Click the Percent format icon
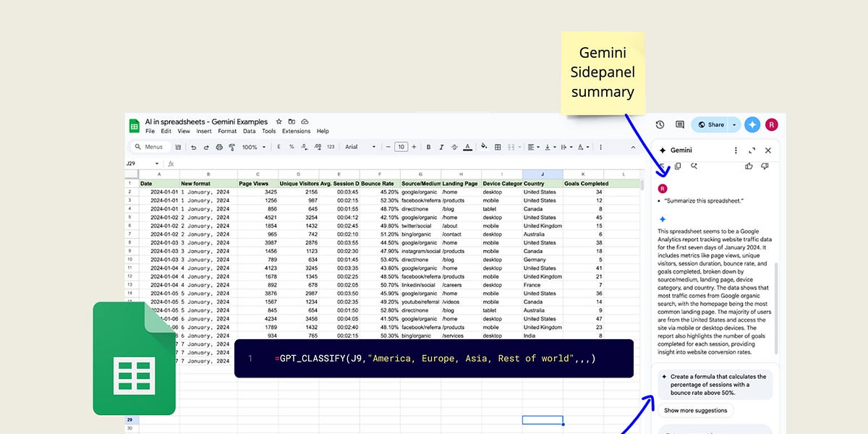The image size is (868, 434). (290, 146)
